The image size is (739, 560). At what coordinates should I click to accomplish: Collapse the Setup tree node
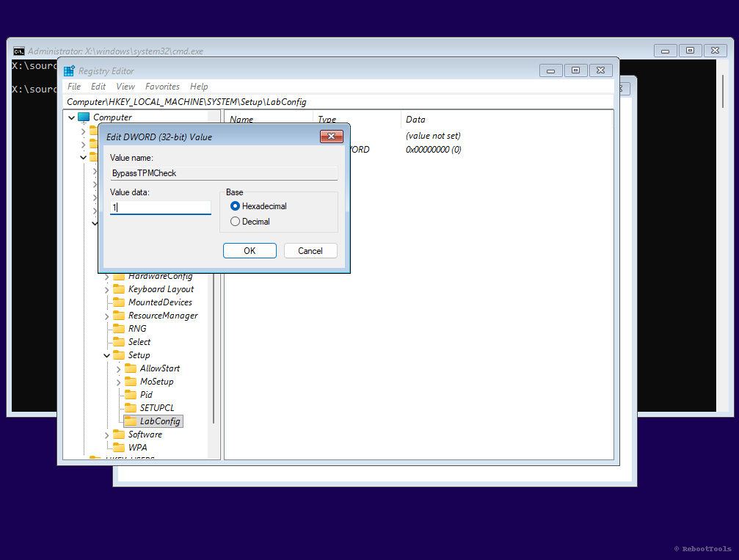click(107, 355)
